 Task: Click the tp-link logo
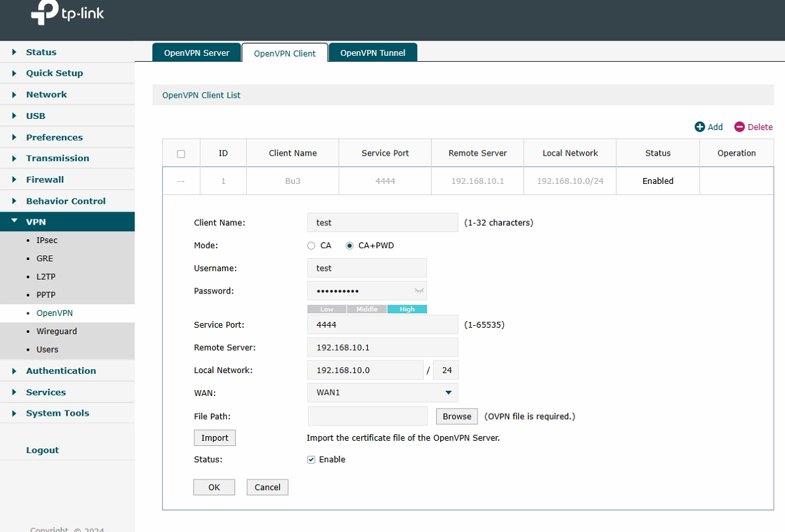67,14
